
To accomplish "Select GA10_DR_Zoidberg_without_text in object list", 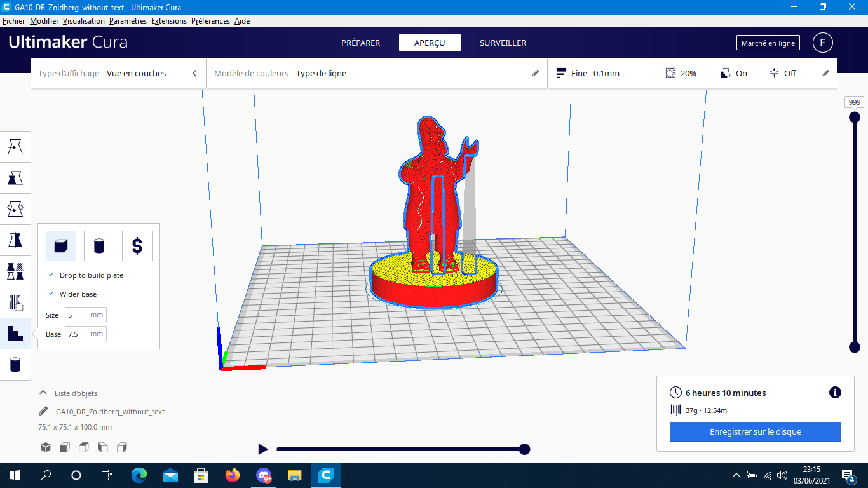I will 110,412.
